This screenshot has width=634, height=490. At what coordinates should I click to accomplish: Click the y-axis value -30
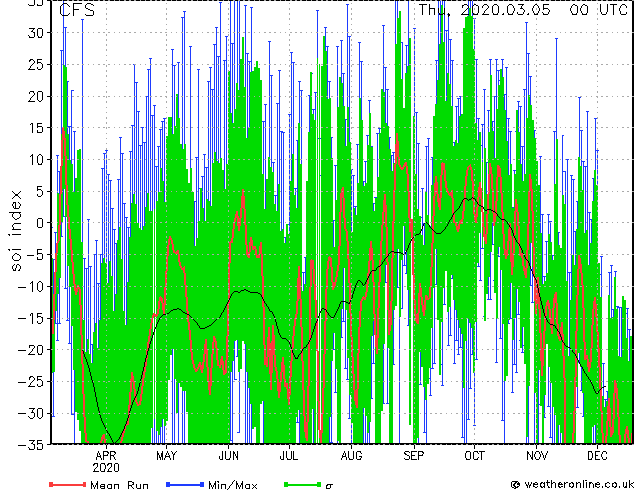[x=31, y=413]
